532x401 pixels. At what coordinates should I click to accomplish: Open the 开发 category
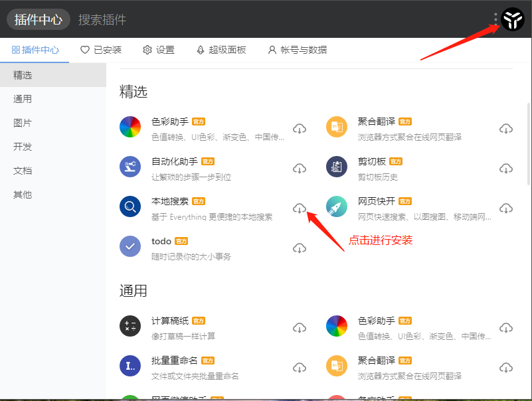point(53,147)
